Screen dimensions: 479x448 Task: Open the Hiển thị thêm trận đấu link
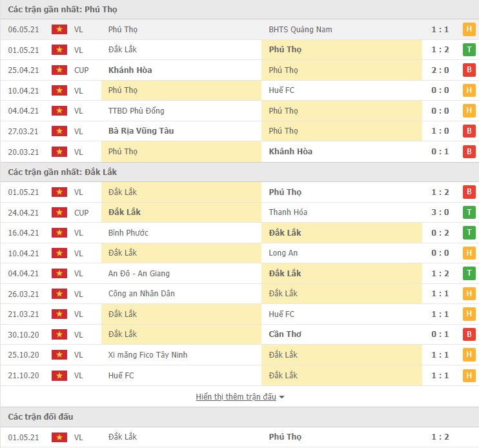(236, 397)
